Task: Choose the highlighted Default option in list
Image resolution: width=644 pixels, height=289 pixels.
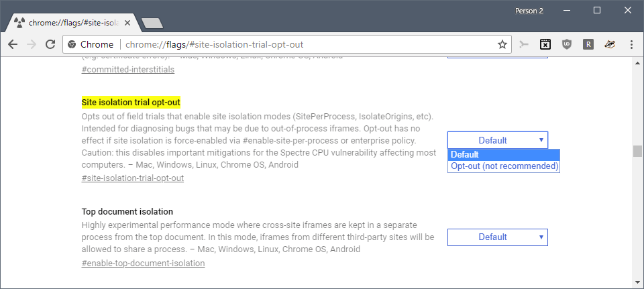Action: coord(503,155)
